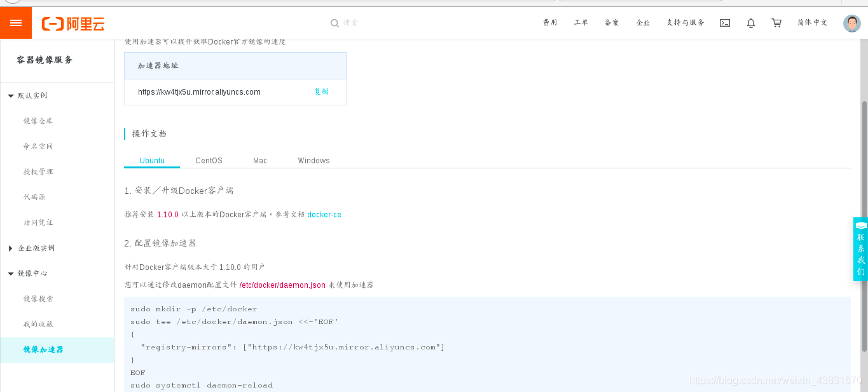Screen dimensions: 868x392
Task: Open the Cloud Shell terminal icon
Action: click(x=724, y=23)
